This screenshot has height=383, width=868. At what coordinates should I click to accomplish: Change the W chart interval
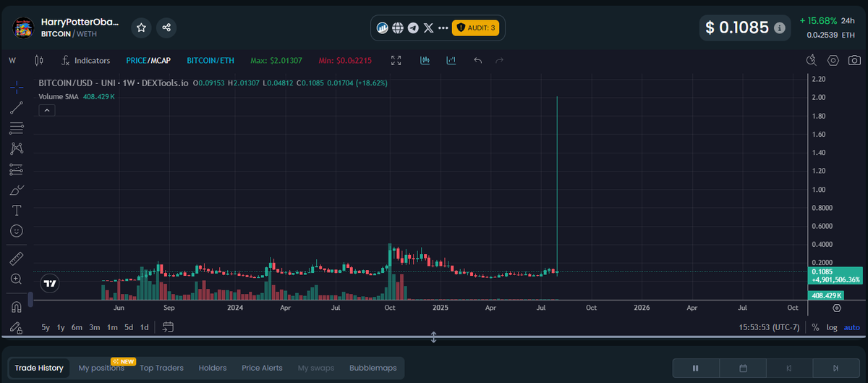(x=12, y=61)
